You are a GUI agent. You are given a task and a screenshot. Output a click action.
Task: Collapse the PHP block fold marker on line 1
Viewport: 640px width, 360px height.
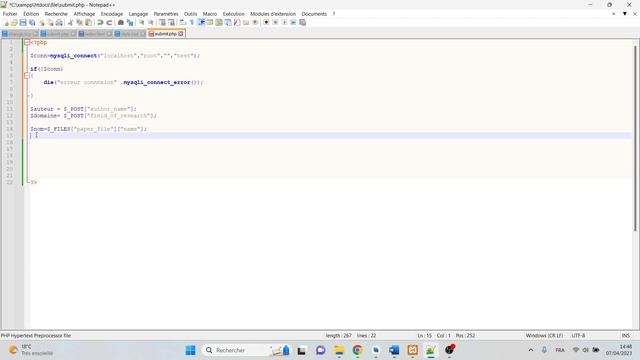(x=27, y=42)
